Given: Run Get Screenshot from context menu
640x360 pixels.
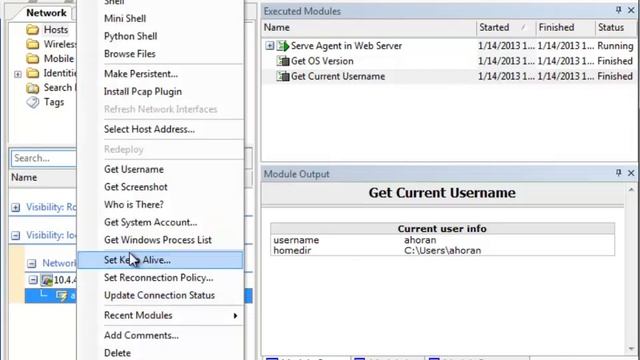Looking at the screenshot, I should point(136,187).
